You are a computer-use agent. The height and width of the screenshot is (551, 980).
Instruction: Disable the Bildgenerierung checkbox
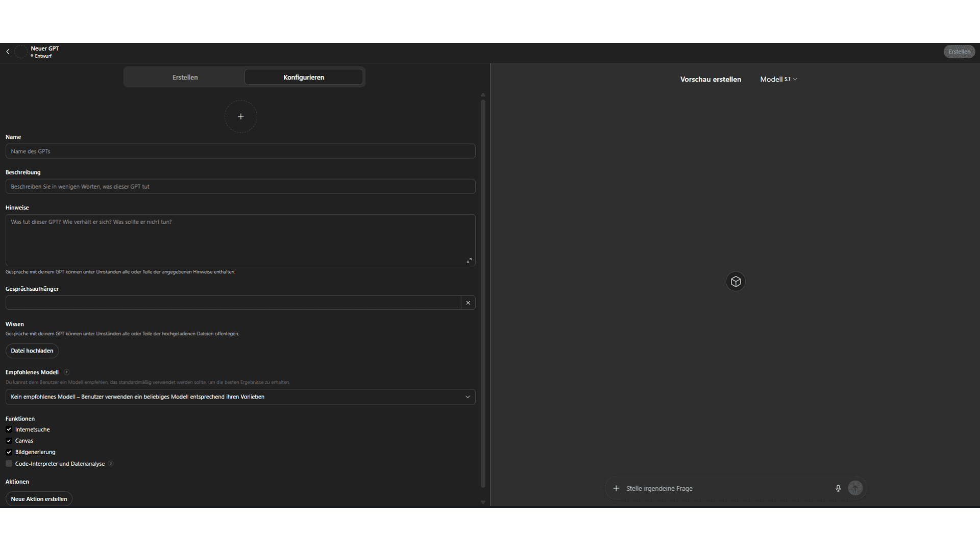click(x=9, y=452)
